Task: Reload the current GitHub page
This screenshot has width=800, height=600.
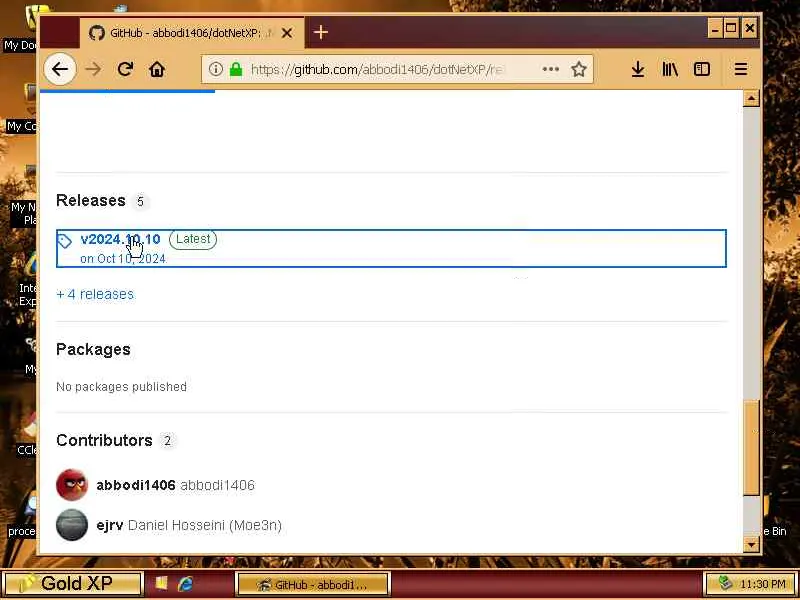Action: (125, 69)
